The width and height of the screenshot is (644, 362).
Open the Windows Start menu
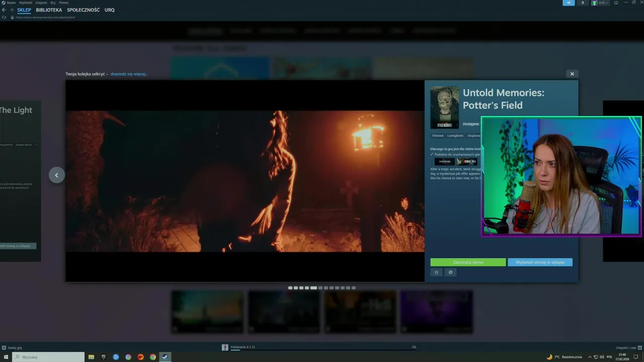[x=6, y=357]
